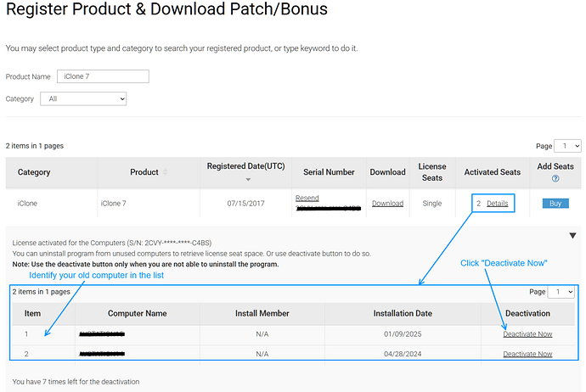Click the Add Seats header text
Screen dimensions: 586x392
pos(555,166)
